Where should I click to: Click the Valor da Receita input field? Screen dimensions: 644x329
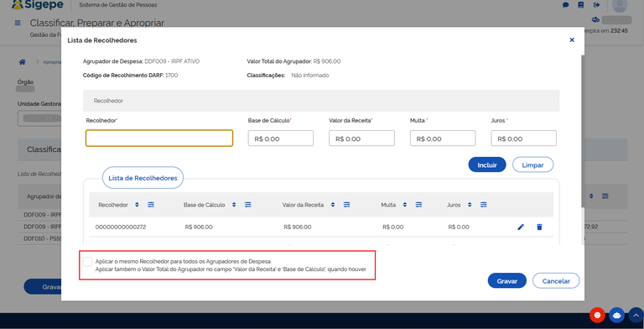click(x=361, y=138)
